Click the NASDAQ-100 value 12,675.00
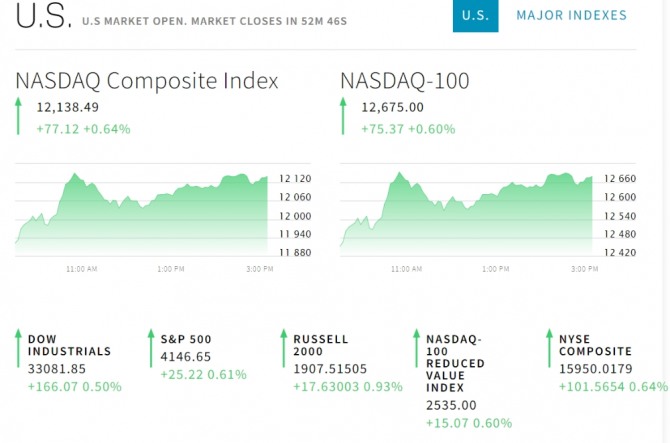Screen dimensions: 670x443 tap(393, 108)
